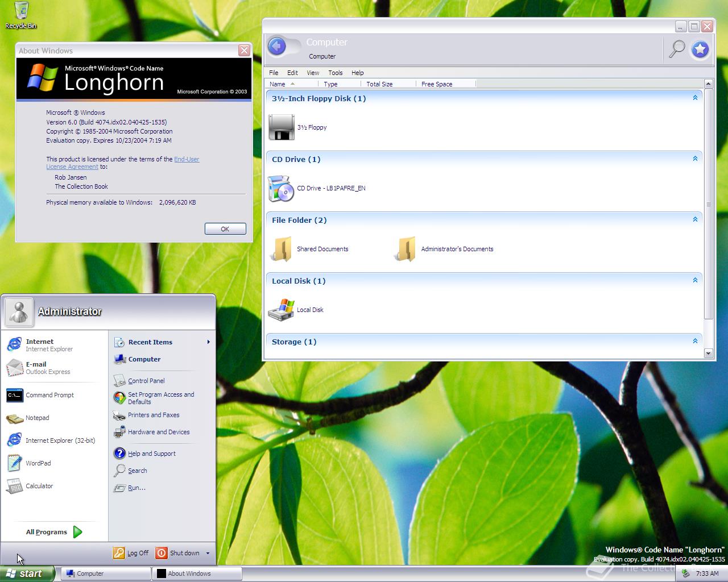Open the search magnifier in Computer window
Viewport: 728px width, 582px height.
tap(677, 49)
